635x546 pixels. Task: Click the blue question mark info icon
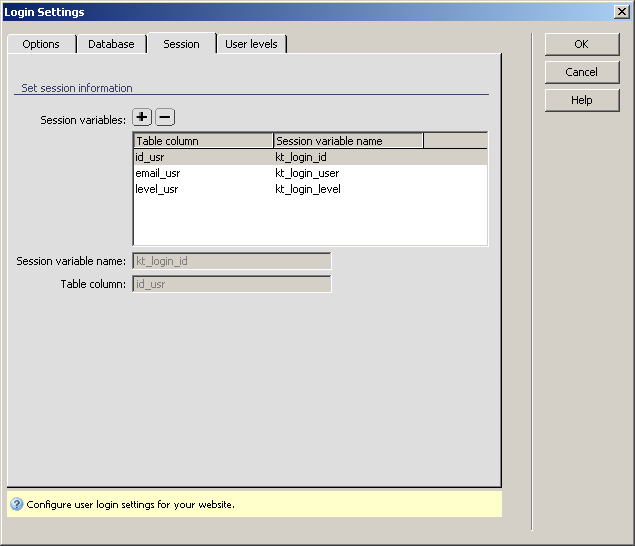coord(16,504)
